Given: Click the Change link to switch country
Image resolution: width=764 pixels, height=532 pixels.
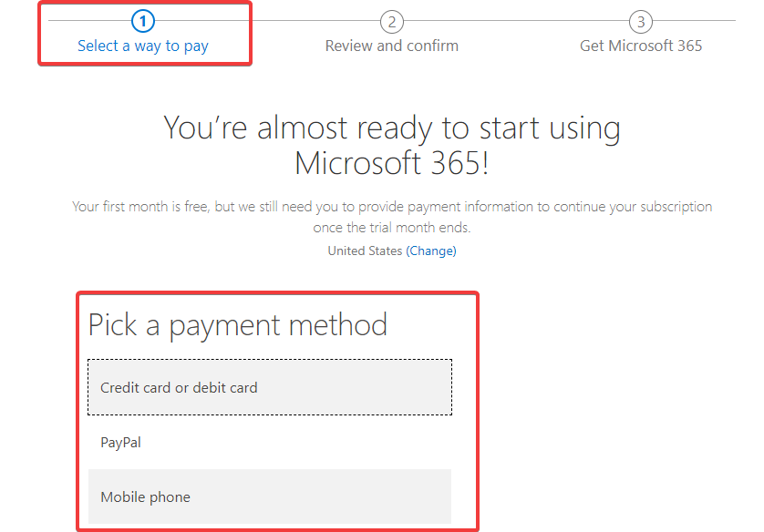Looking at the screenshot, I should coord(431,251).
